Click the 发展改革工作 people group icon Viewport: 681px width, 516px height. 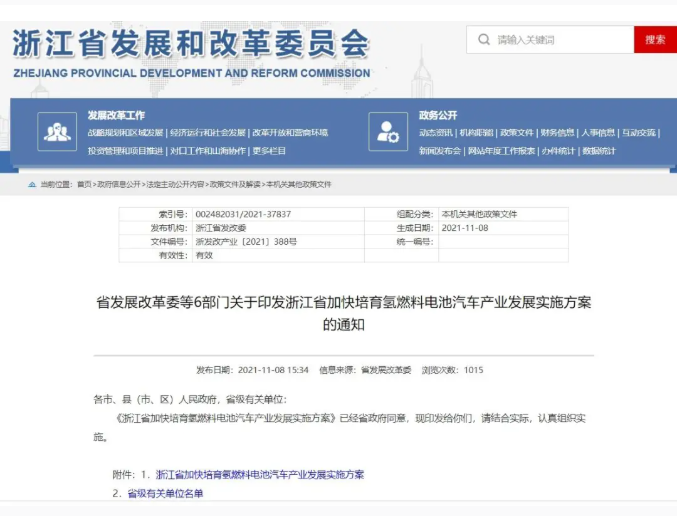coord(57,131)
